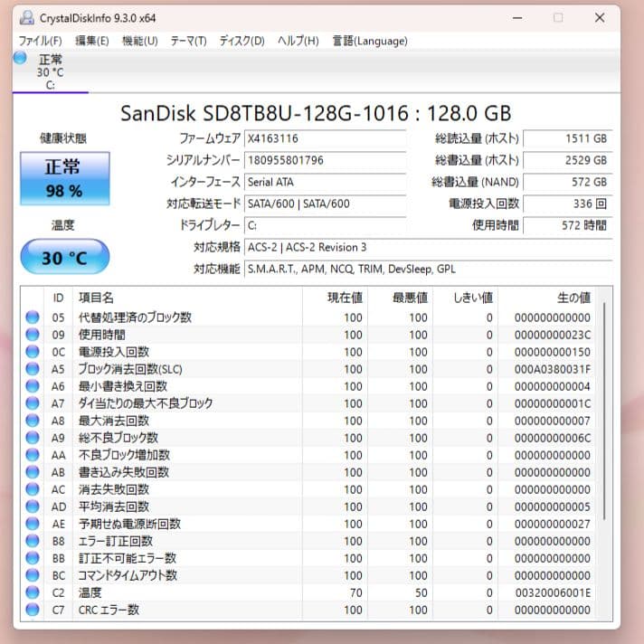Click the status circle for row AE
The height and width of the screenshot is (644, 644).
click(x=33, y=524)
